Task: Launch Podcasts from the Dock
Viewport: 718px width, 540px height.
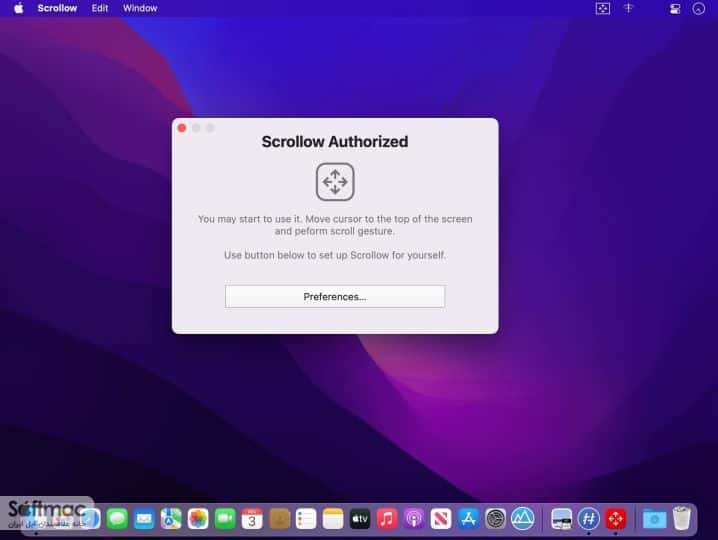Action: (x=414, y=519)
